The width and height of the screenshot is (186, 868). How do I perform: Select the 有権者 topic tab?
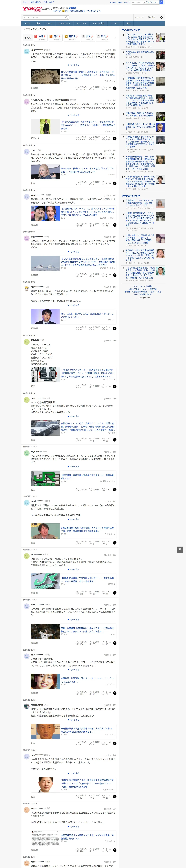coord(72,37)
